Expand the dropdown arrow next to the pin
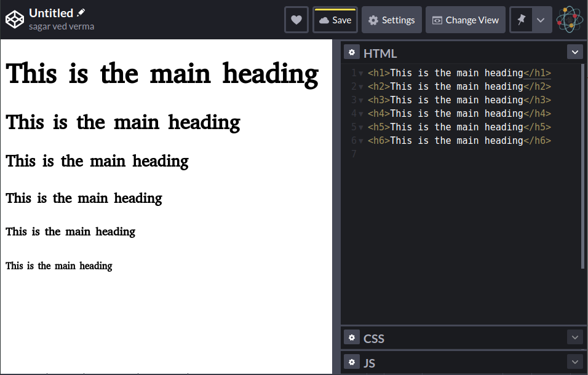Image resolution: width=588 pixels, height=375 pixels. tap(541, 20)
